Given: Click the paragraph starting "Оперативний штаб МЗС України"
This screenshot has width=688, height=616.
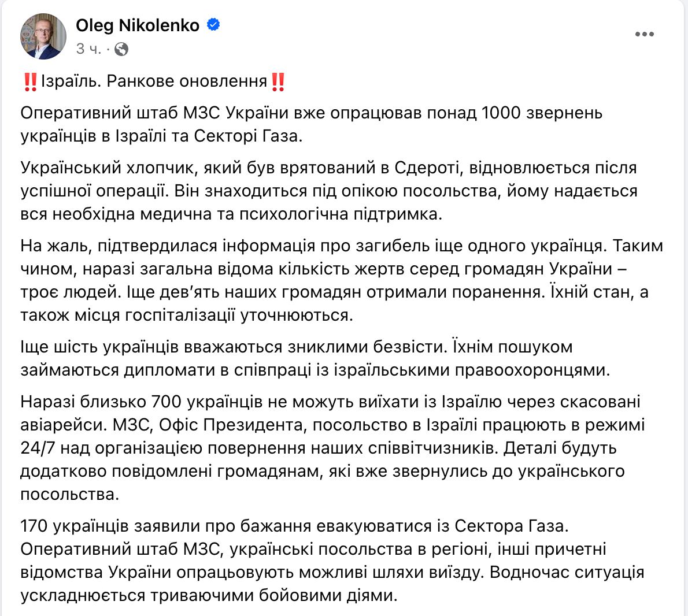Looking at the screenshot, I should click(x=311, y=124).
